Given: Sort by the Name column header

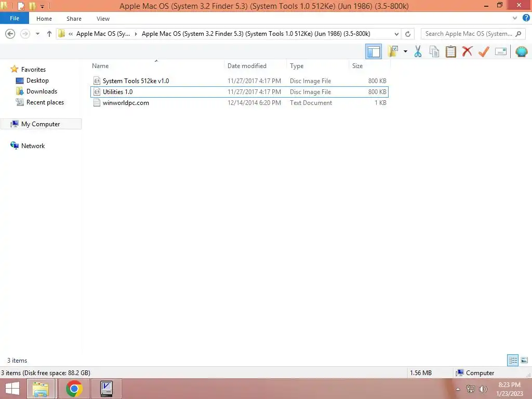Looking at the screenshot, I should [100, 66].
